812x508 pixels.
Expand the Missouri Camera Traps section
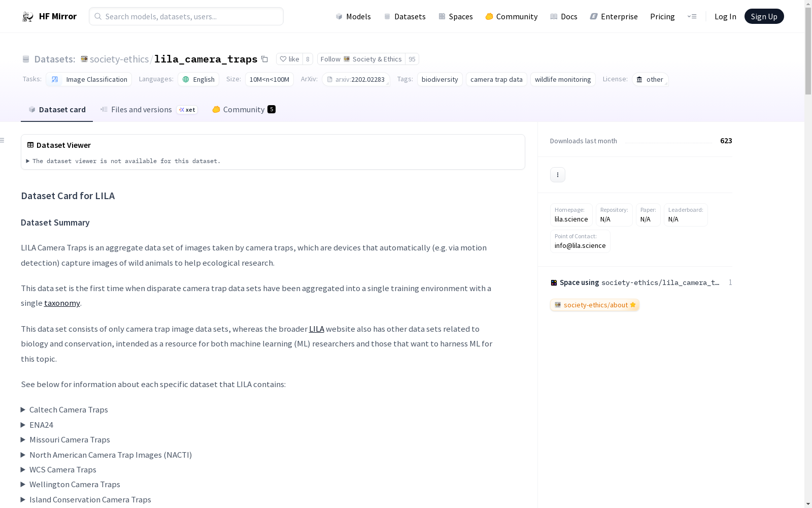[x=65, y=440]
